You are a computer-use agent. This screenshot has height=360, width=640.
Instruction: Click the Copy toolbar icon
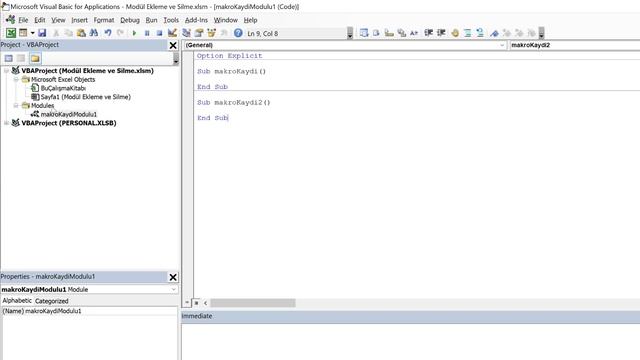pos(69,33)
